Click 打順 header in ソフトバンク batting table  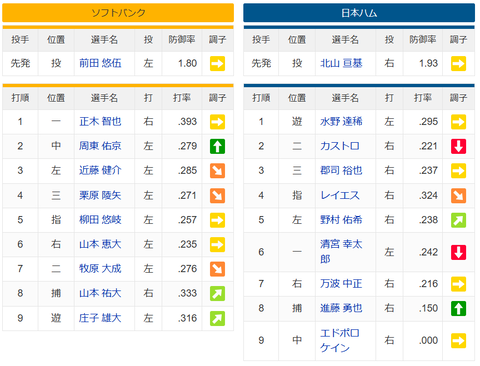pos(20,98)
